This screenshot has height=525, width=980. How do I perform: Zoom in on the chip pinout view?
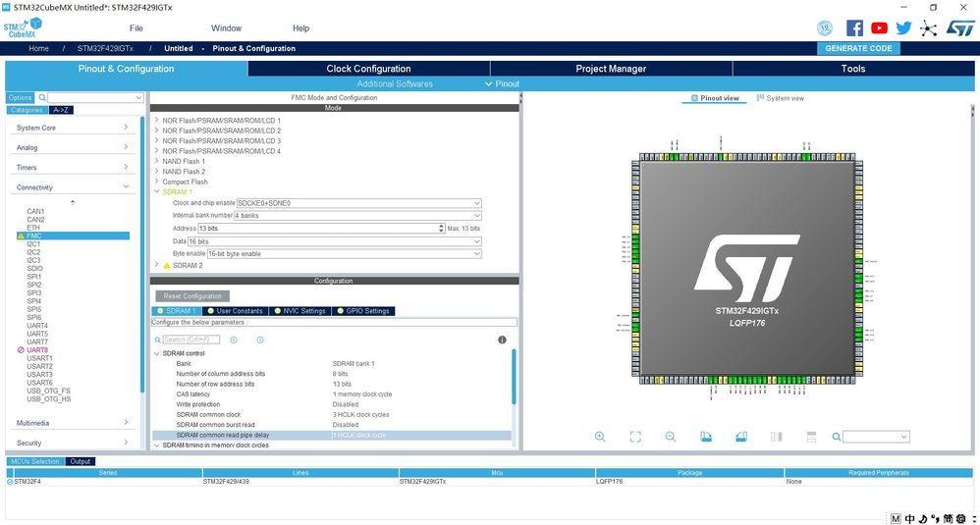tap(600, 437)
